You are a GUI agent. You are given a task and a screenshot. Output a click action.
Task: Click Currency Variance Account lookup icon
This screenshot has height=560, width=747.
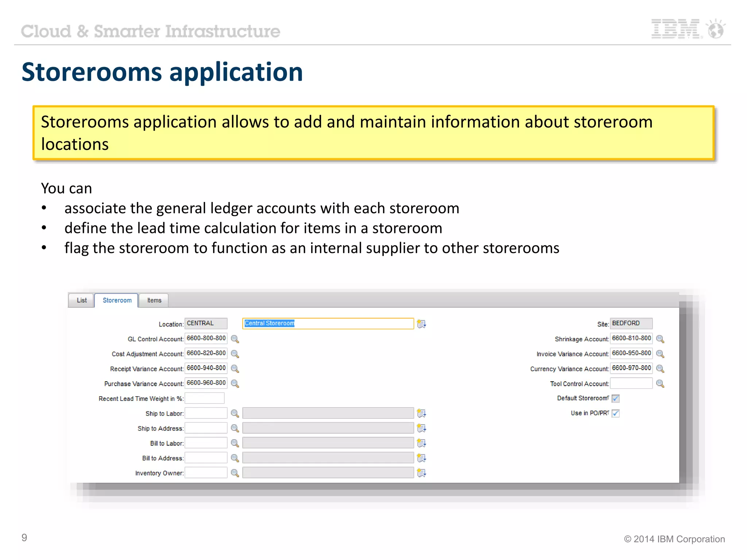coord(660,369)
